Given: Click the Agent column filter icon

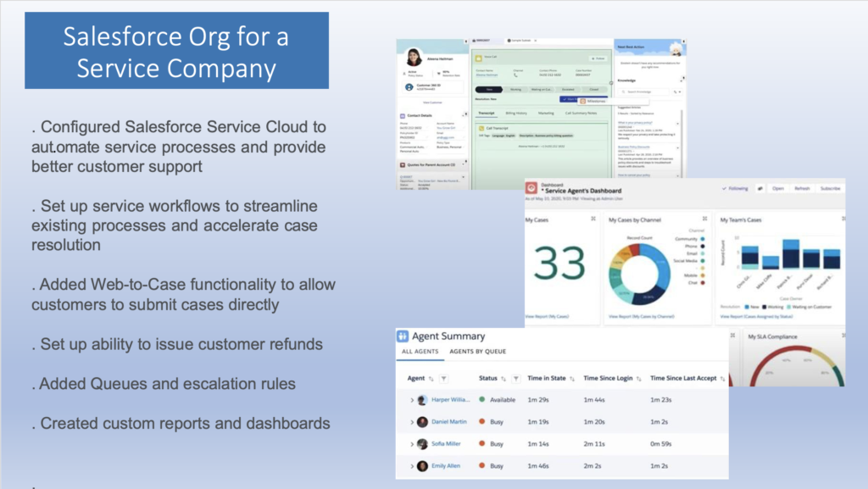Looking at the screenshot, I should (x=444, y=379).
